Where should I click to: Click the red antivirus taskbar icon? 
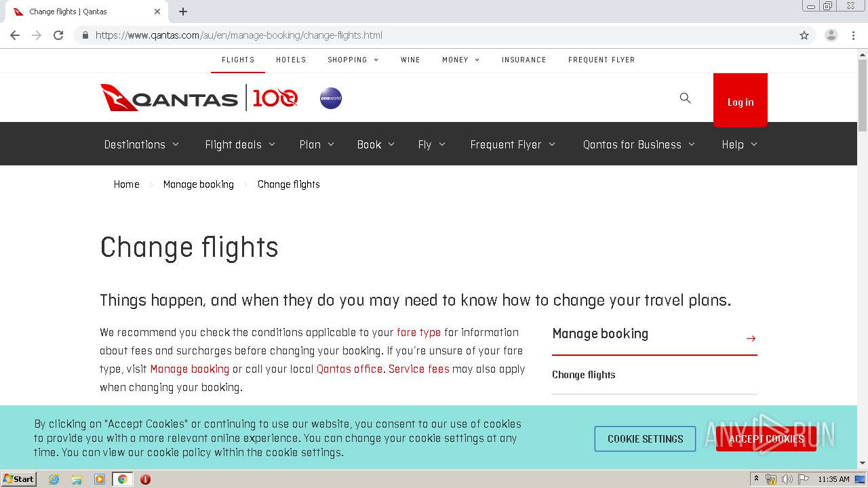pyautogui.click(x=145, y=479)
